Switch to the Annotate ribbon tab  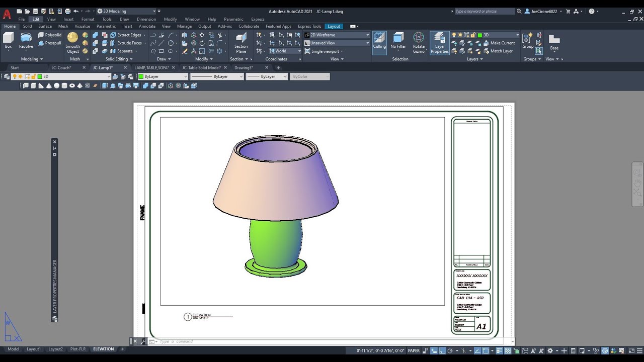(147, 26)
